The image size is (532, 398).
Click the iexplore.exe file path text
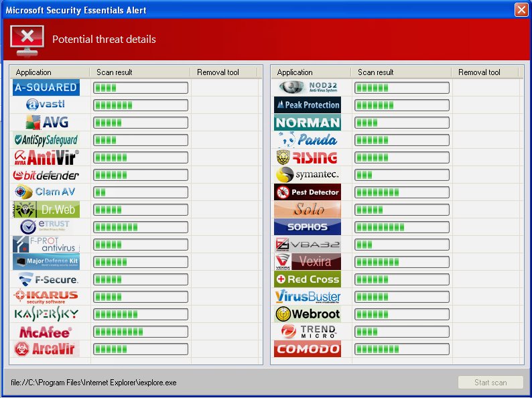pos(94,383)
